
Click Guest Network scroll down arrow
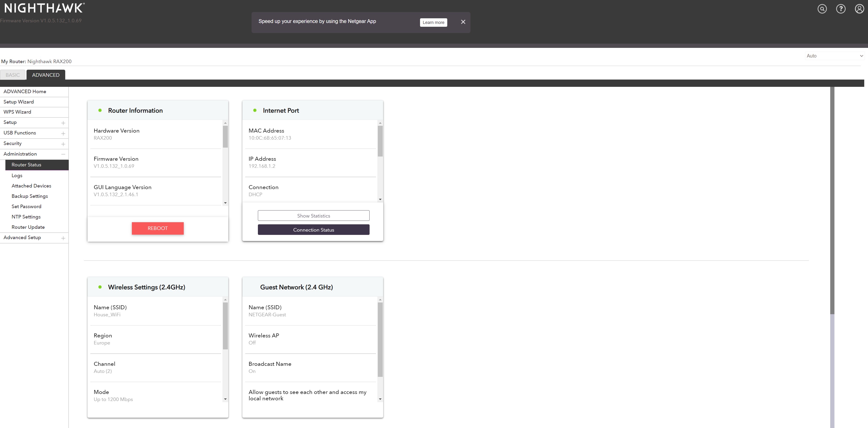tap(380, 399)
